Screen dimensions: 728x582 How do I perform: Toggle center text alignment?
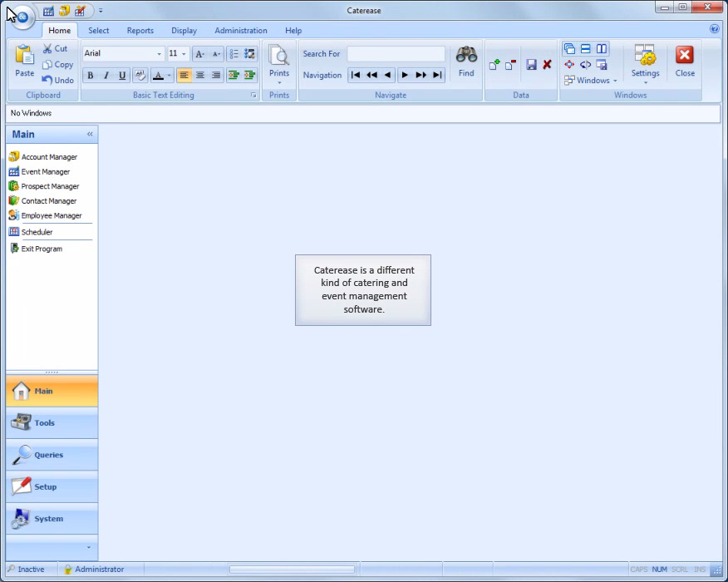pos(200,76)
